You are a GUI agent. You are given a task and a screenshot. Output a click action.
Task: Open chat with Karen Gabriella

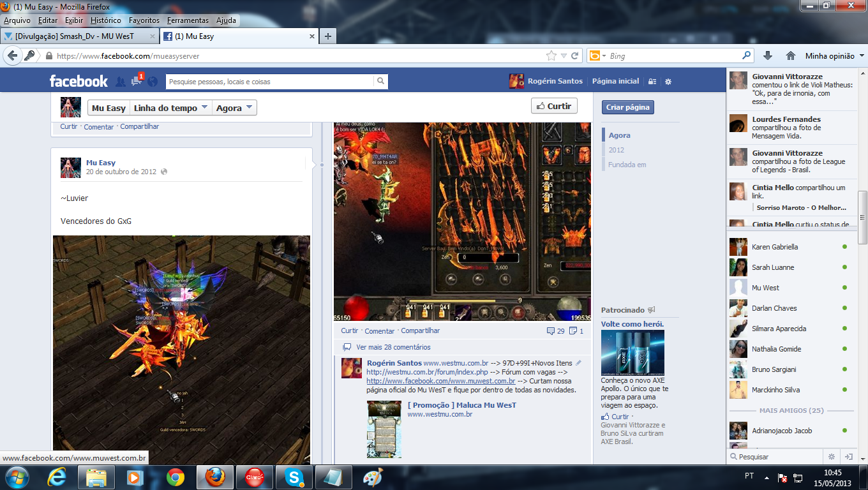tap(791, 247)
